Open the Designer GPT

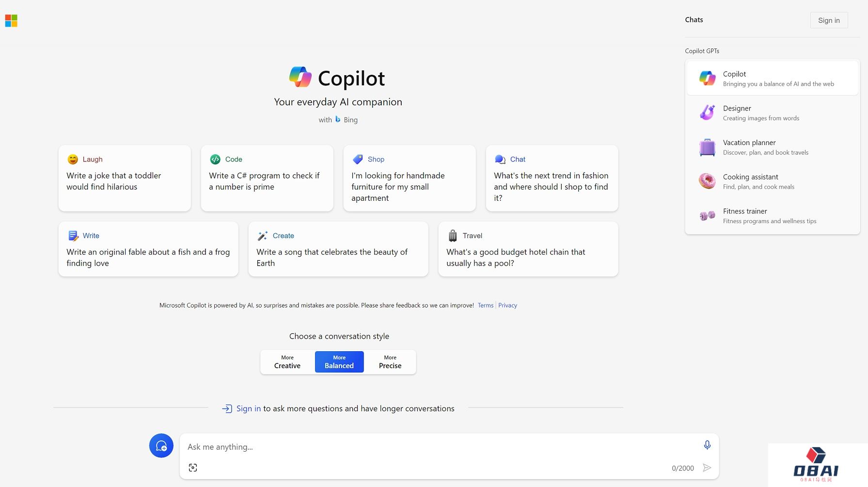772,112
